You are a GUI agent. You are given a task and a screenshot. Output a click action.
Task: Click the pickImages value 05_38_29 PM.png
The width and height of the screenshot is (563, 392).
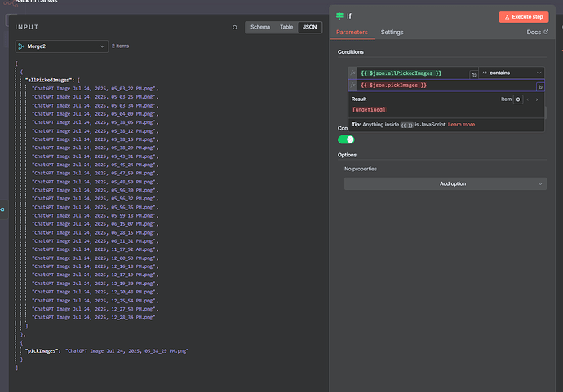point(127,351)
